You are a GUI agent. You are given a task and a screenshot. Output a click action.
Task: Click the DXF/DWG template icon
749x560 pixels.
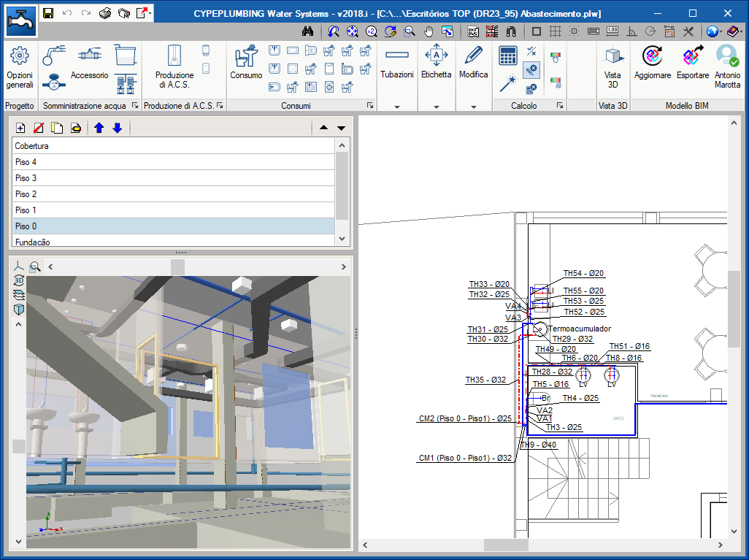473,31
